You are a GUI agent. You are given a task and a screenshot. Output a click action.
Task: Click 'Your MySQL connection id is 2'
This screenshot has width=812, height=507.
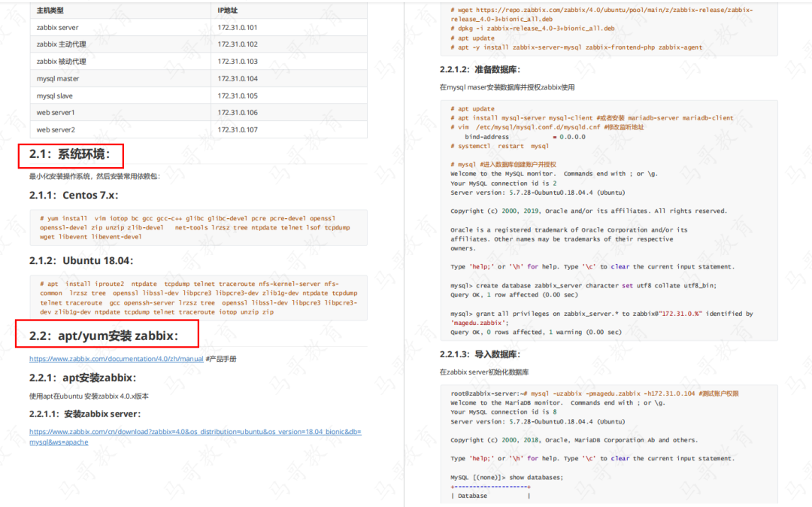503,184
